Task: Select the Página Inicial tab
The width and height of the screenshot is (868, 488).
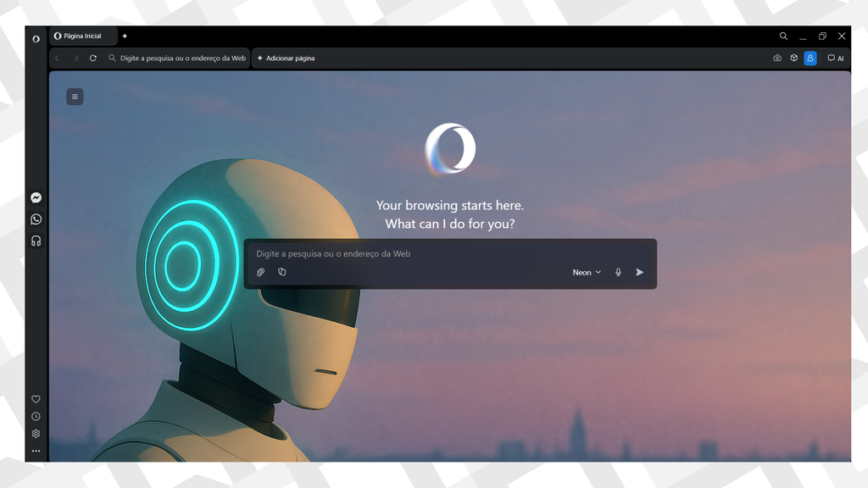Action: pos(83,36)
